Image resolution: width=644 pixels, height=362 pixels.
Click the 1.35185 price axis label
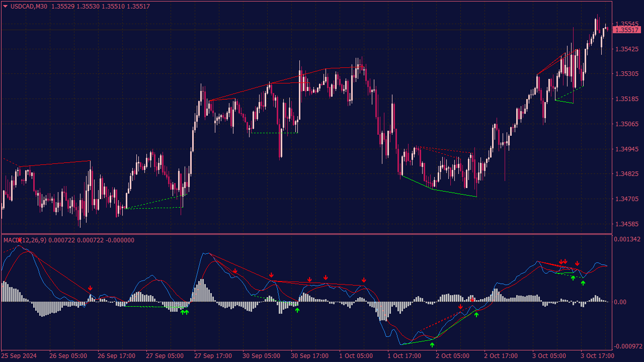coord(627,99)
